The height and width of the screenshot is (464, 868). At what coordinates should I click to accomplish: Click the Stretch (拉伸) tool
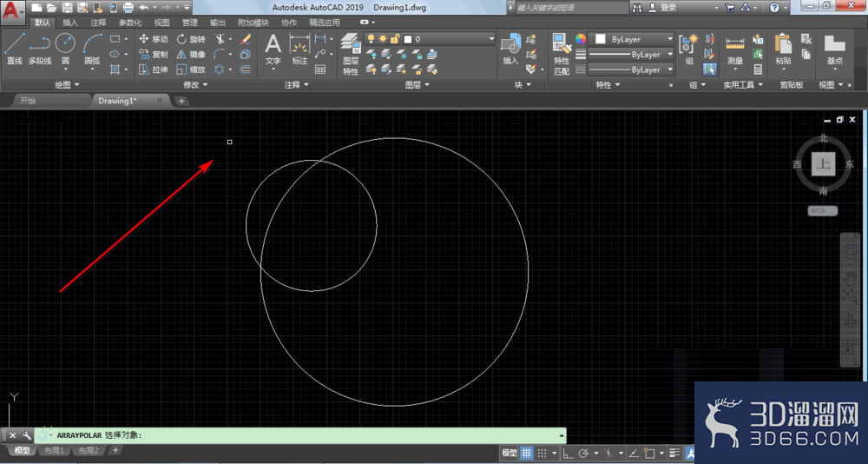click(x=154, y=70)
